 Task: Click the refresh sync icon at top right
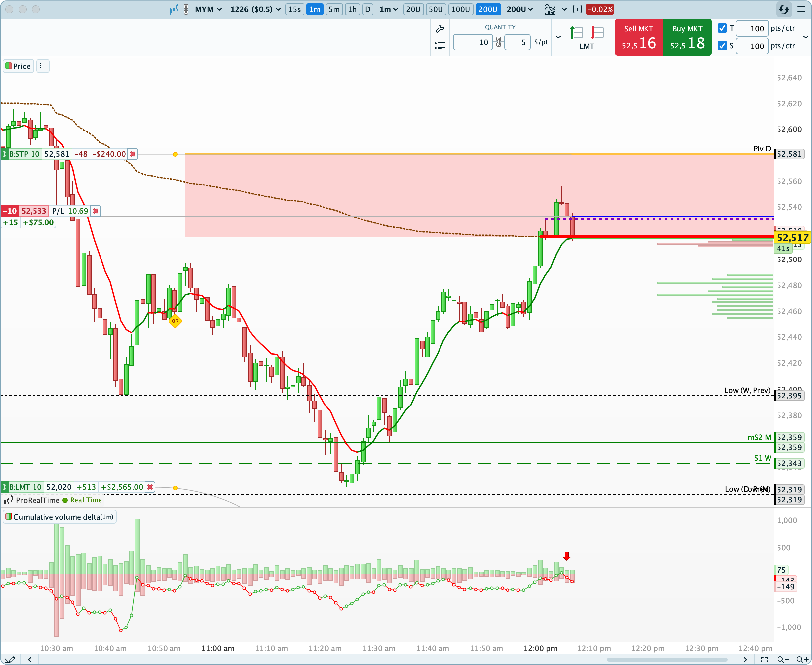[784, 9]
